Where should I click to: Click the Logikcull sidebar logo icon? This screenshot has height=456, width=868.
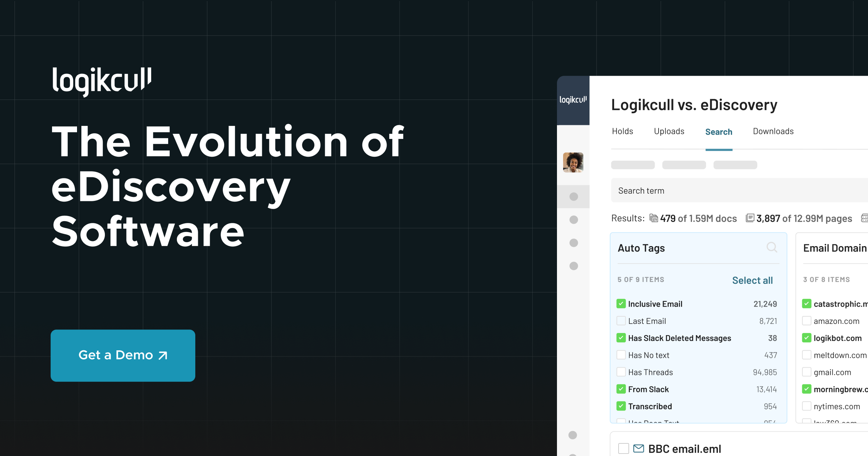pos(573,100)
